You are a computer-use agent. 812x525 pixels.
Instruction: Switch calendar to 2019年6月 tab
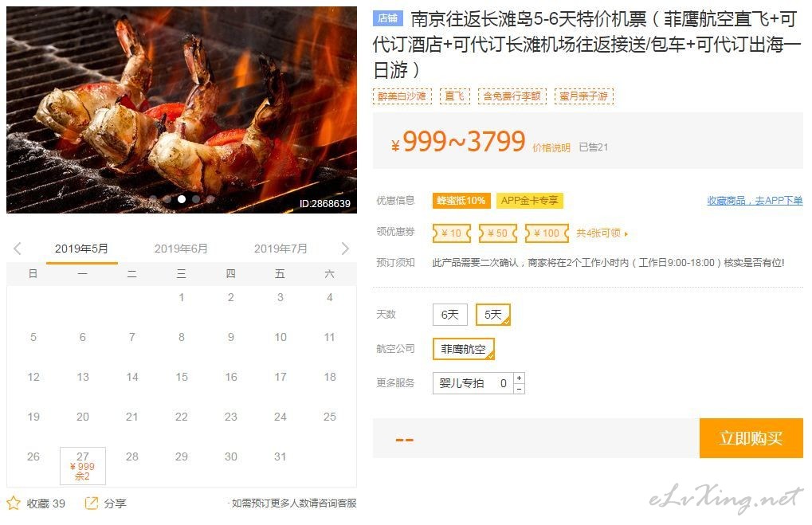click(181, 249)
